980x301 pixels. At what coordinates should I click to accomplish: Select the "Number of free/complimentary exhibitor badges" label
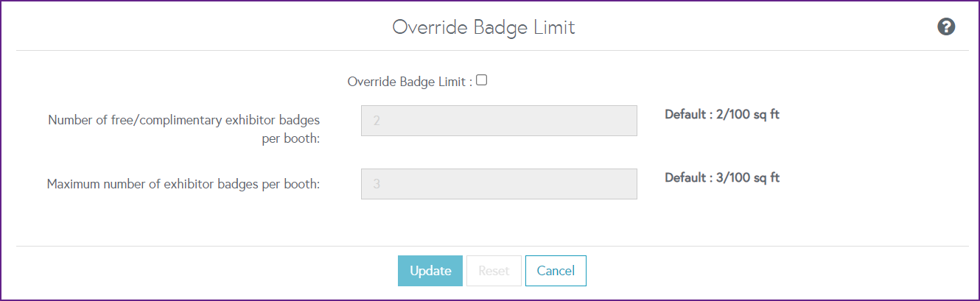click(184, 119)
